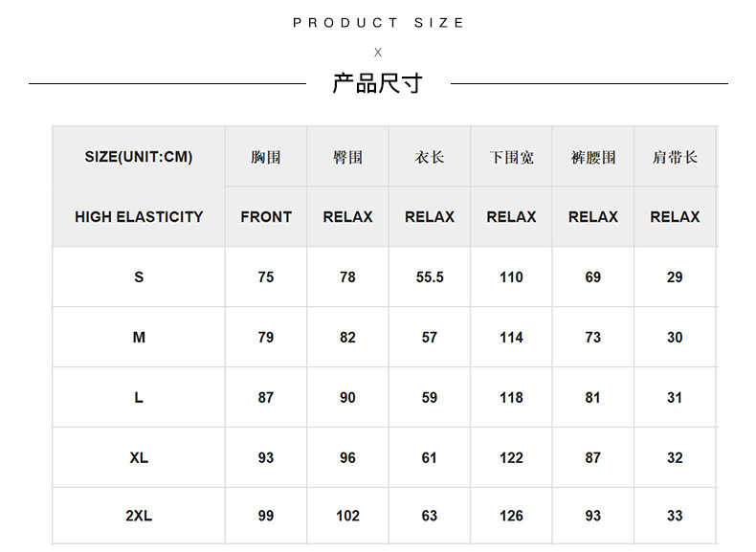Click the 产品尺寸 heading
Viewport: 756px width, 552px height.
point(377,83)
